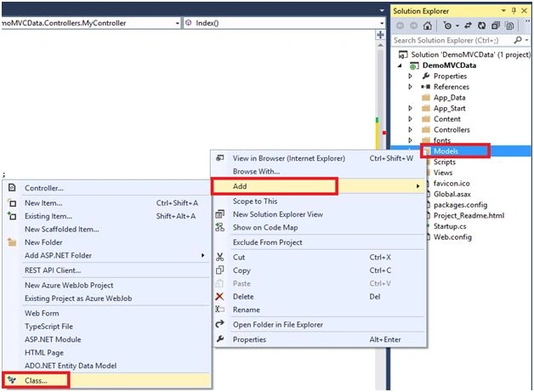Open the pending changes filter dropdown arrow
The image size is (534, 392).
457,26
